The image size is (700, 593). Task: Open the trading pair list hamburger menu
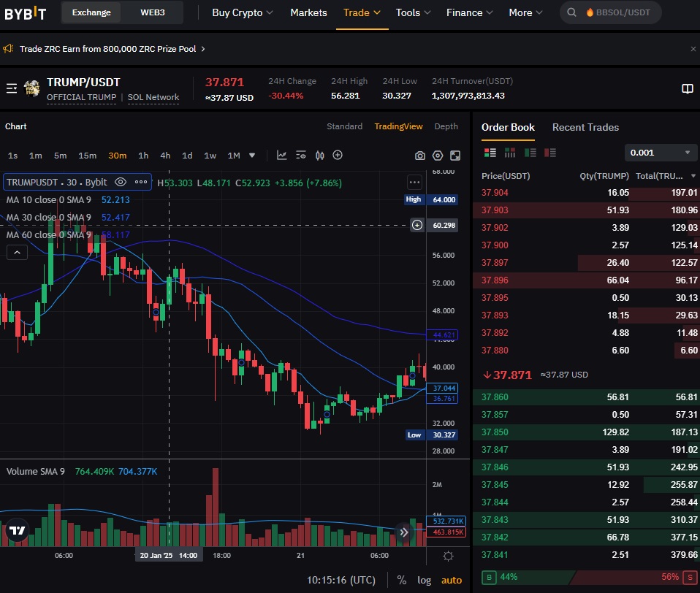click(x=12, y=88)
